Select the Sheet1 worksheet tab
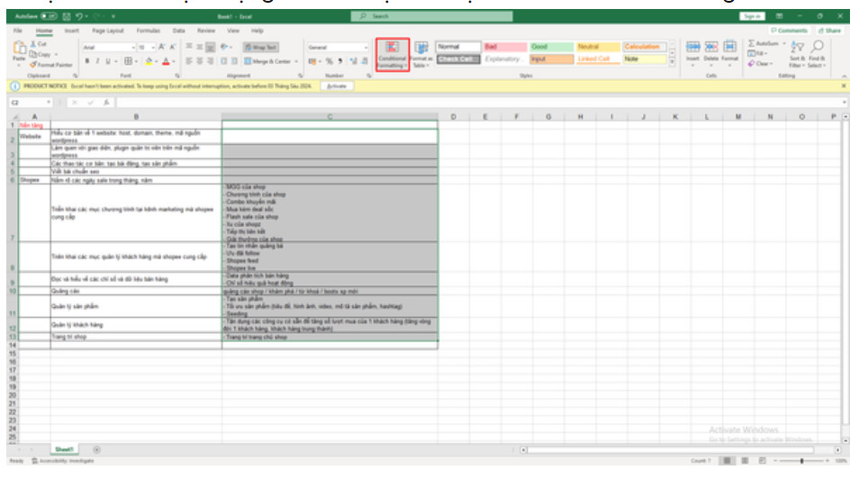Image resolution: width=868 pixels, height=488 pixels. pyautogui.click(x=63, y=448)
